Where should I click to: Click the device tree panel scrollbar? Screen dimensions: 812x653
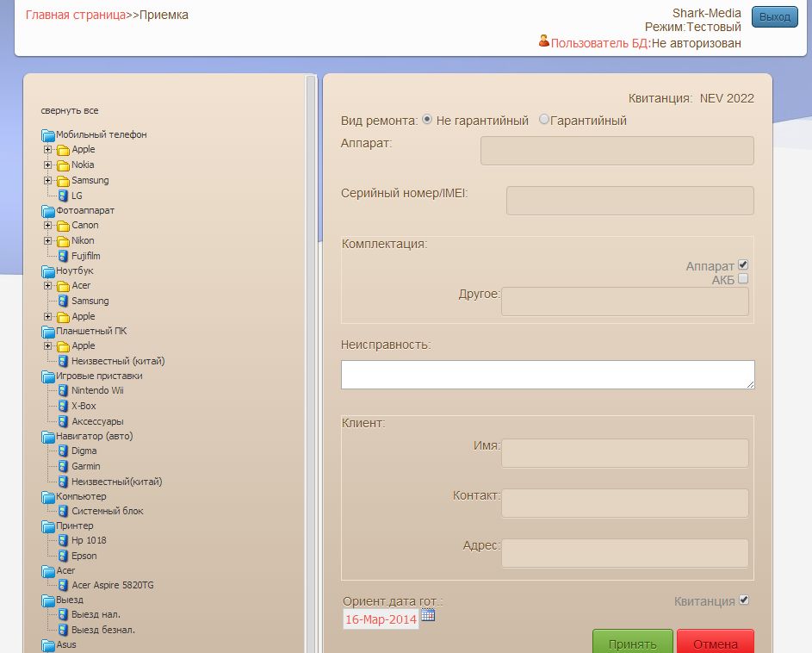click(x=311, y=363)
